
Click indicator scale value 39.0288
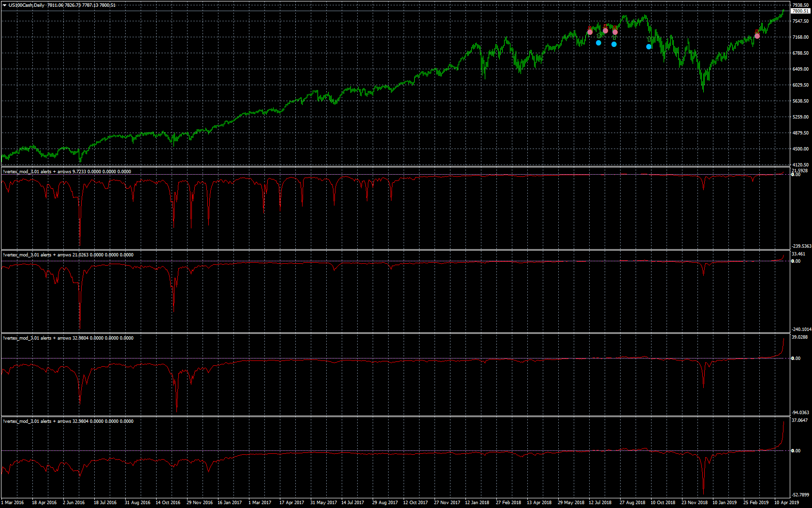click(x=800, y=337)
